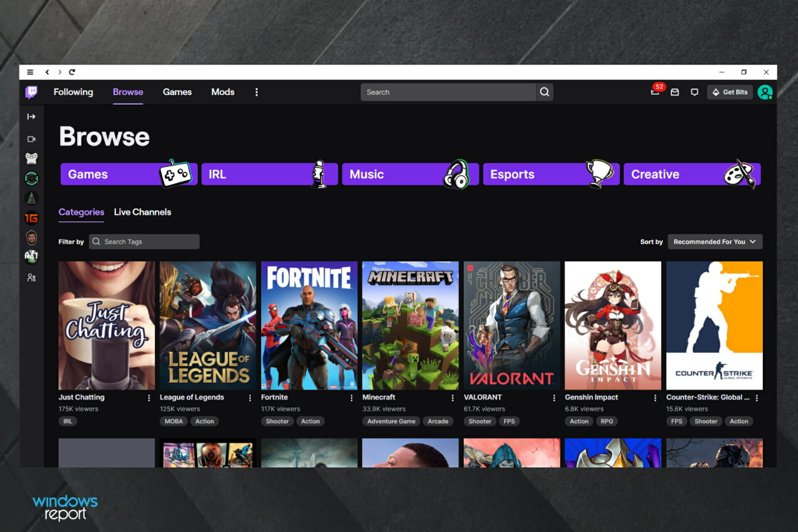Open the mail messages icon
This screenshot has height=532, width=798.
point(675,92)
